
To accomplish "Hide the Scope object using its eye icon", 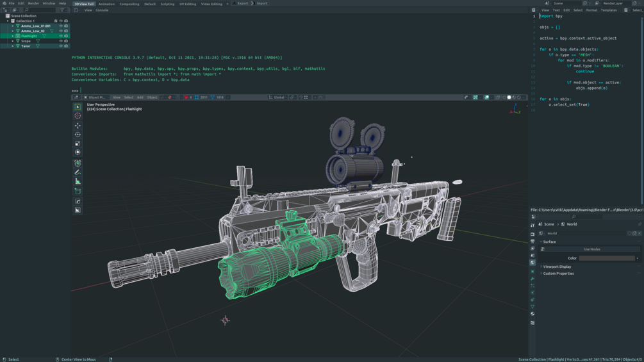I will (61, 41).
